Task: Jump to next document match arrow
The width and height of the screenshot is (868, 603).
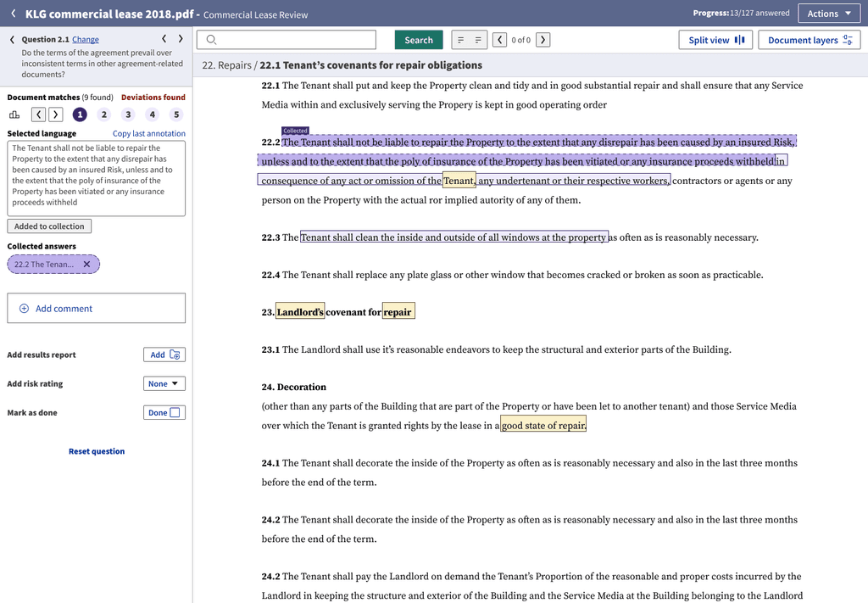Action: pos(56,114)
